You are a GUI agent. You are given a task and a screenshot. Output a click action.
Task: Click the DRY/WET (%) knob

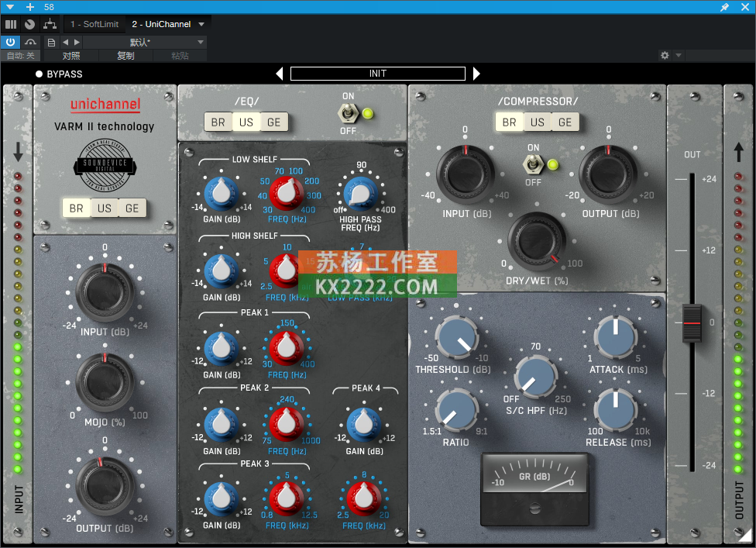point(537,241)
